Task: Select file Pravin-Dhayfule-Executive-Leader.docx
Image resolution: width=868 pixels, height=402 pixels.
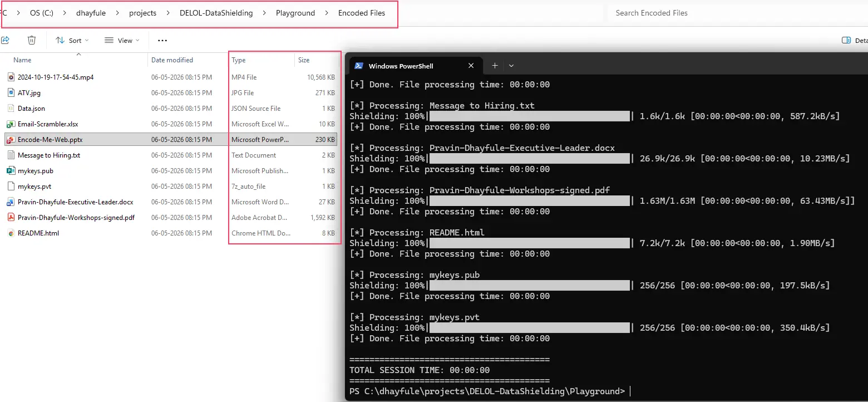Action: pos(76,202)
